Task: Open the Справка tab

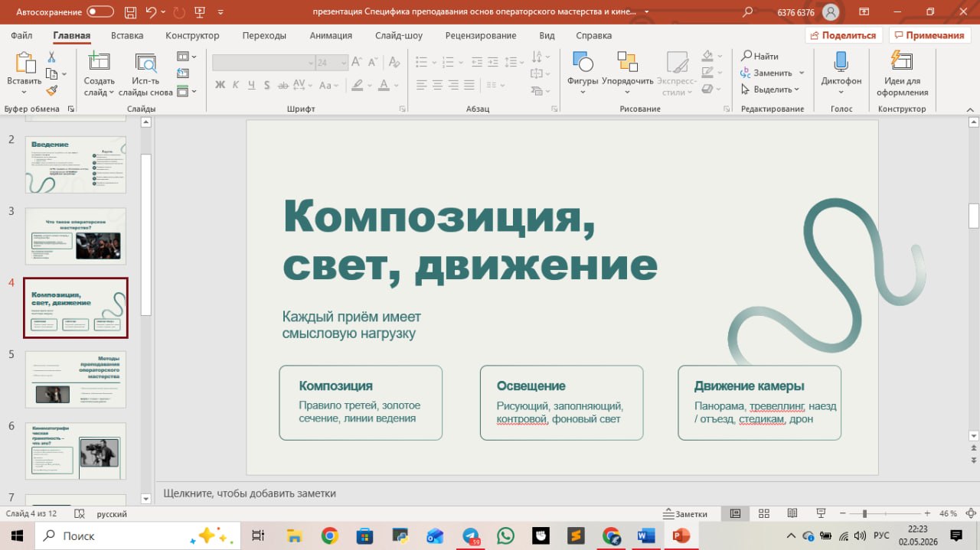Action: pyautogui.click(x=593, y=35)
